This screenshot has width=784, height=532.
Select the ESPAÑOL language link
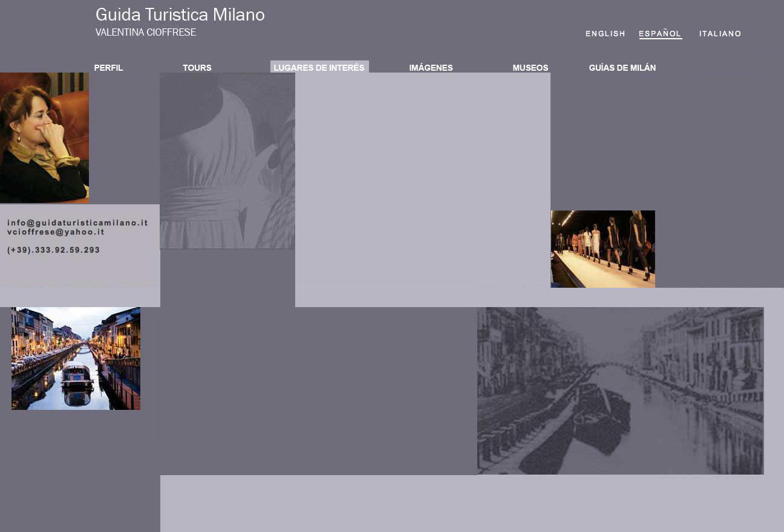point(660,34)
